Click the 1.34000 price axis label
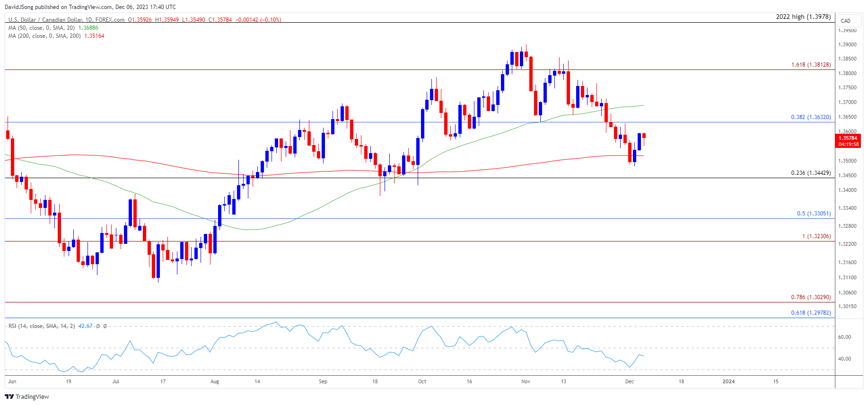 [847, 190]
